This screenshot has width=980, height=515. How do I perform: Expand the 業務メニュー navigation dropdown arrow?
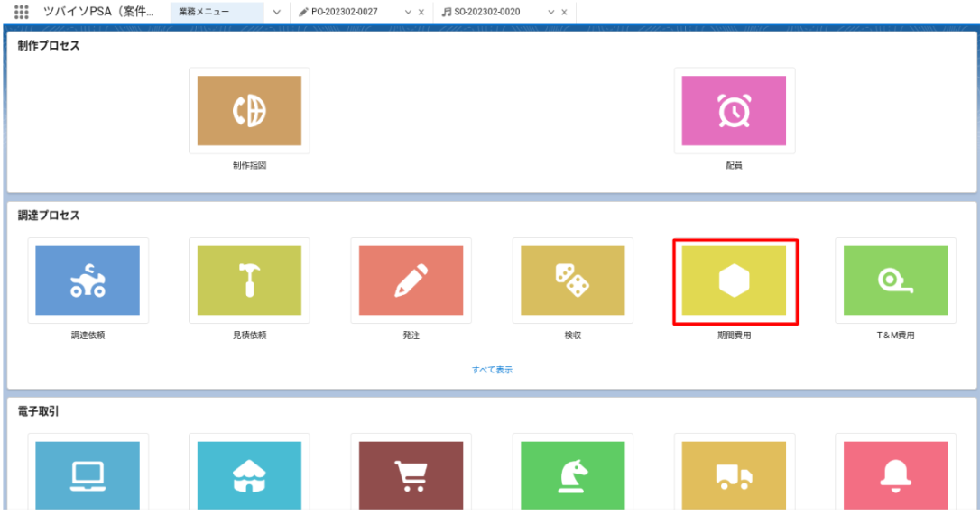coord(276,12)
